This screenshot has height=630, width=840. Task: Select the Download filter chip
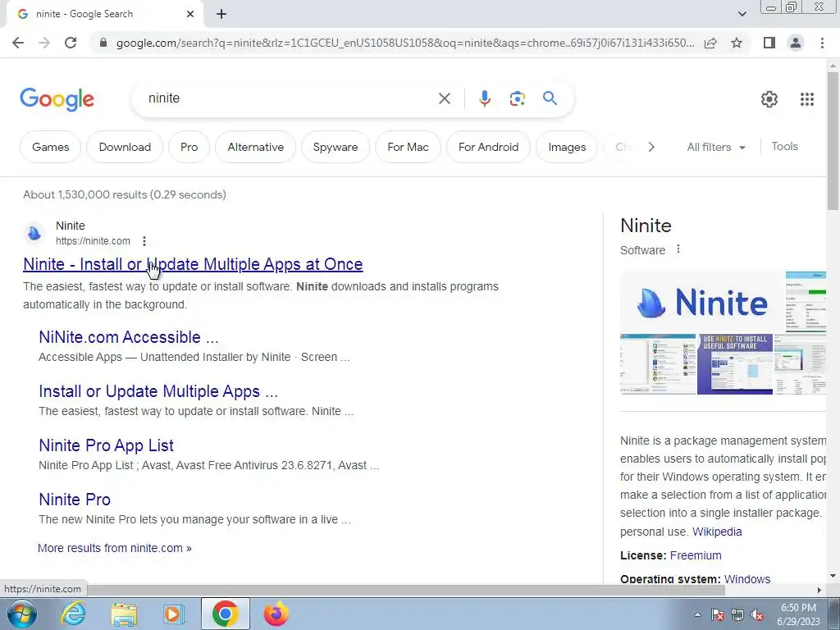125,147
